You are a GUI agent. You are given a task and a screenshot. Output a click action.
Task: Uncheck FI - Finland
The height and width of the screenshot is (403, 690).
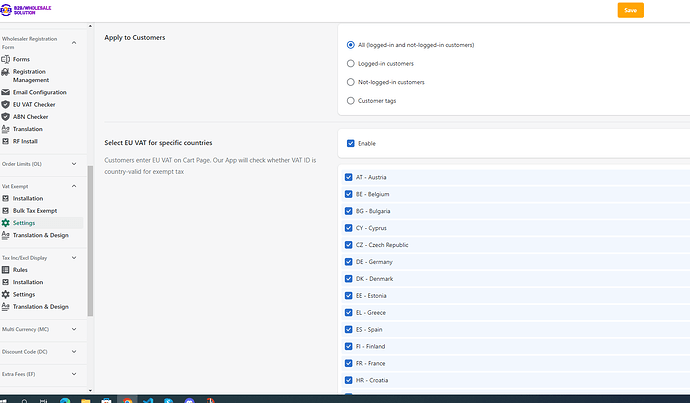coord(349,347)
